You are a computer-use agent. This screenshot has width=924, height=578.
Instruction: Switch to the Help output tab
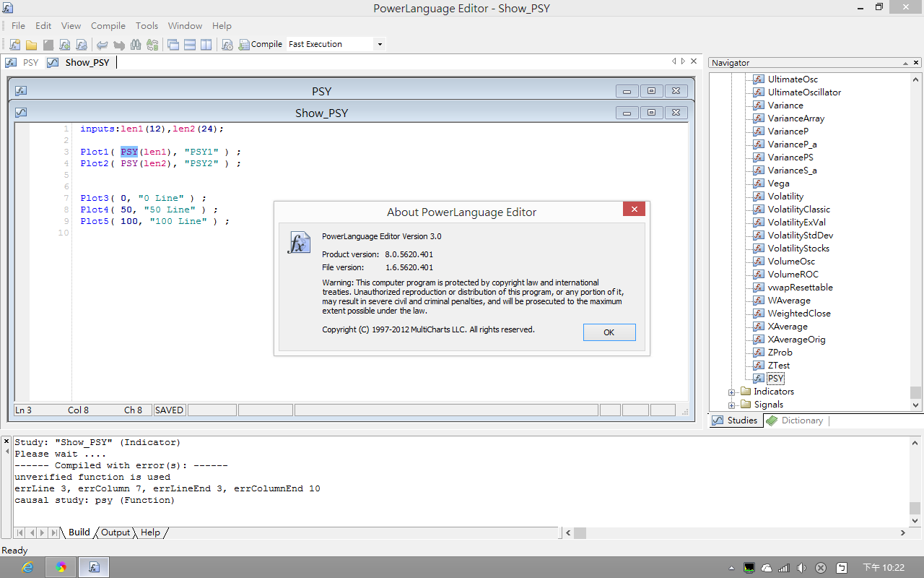[x=150, y=532]
